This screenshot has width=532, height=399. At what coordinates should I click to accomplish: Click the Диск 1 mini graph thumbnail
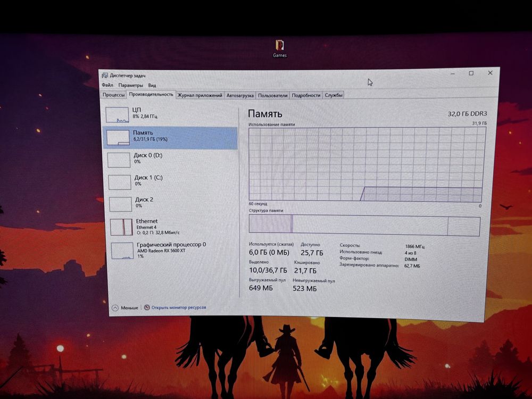click(x=120, y=182)
